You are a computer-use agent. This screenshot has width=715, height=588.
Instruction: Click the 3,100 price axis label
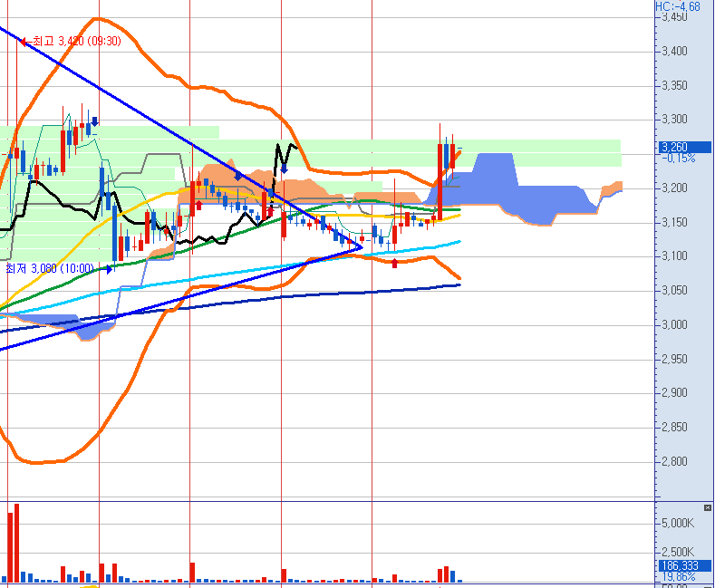(x=674, y=256)
